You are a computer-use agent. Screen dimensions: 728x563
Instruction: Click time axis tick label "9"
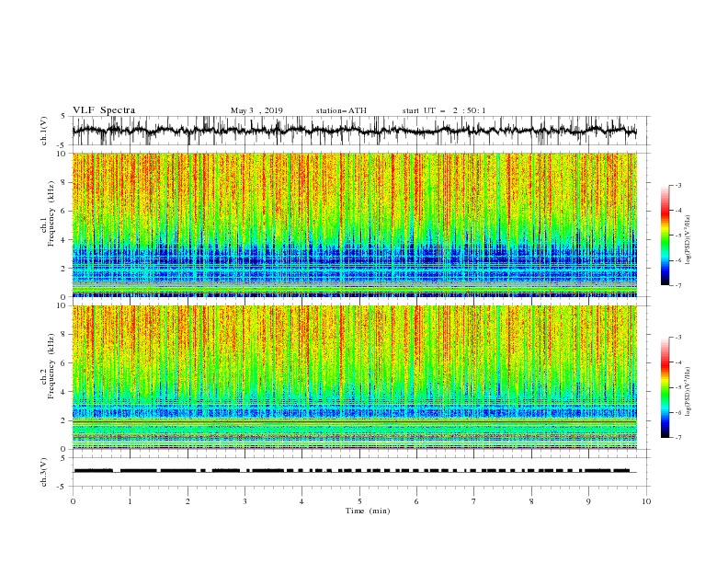pos(588,501)
